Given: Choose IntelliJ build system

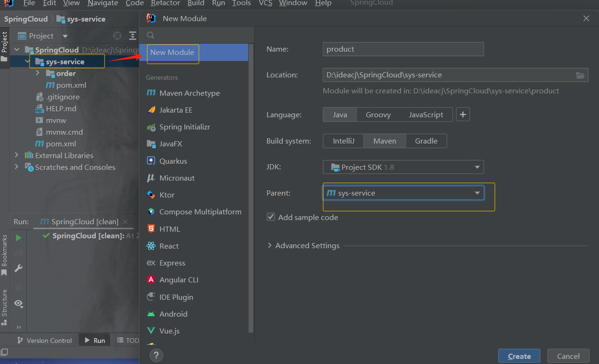Looking at the screenshot, I should [x=343, y=141].
